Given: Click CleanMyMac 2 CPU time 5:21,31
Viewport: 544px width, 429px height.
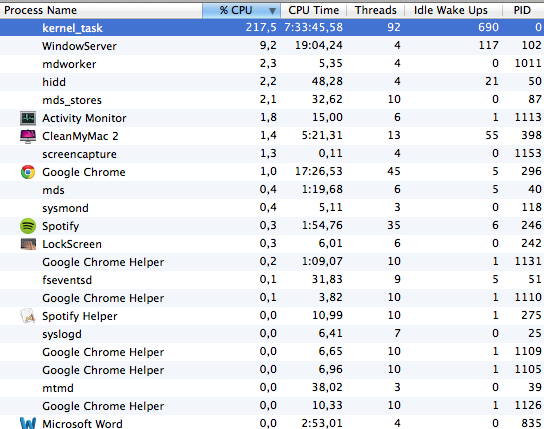Looking at the screenshot, I should point(322,135).
